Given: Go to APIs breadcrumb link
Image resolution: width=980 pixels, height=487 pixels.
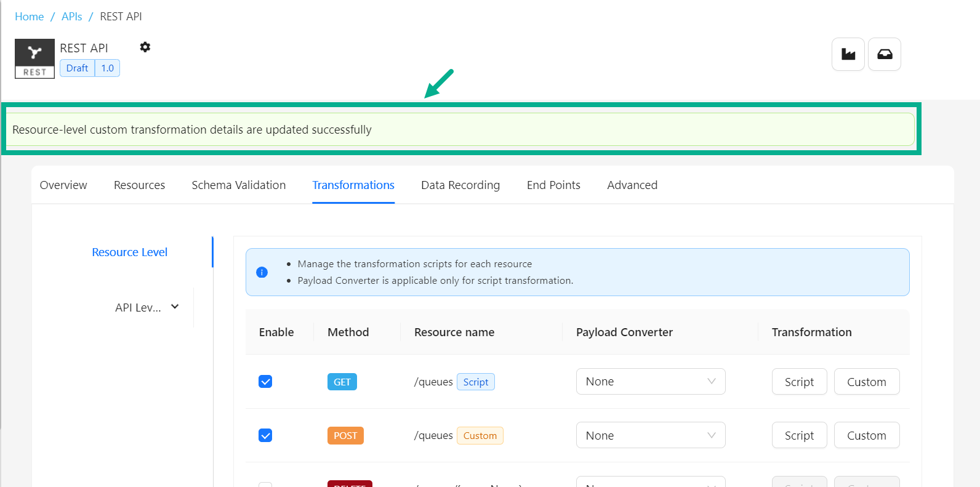Looking at the screenshot, I should (71, 17).
